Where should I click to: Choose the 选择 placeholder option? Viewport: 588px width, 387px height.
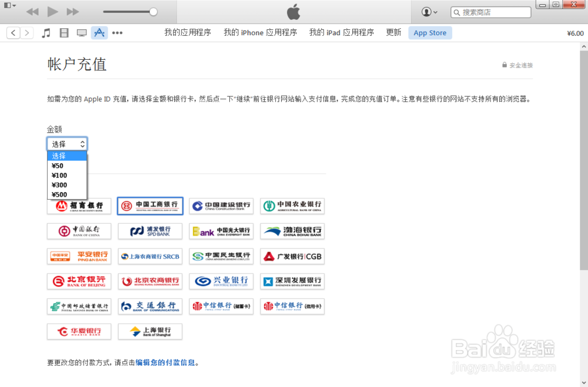point(67,156)
